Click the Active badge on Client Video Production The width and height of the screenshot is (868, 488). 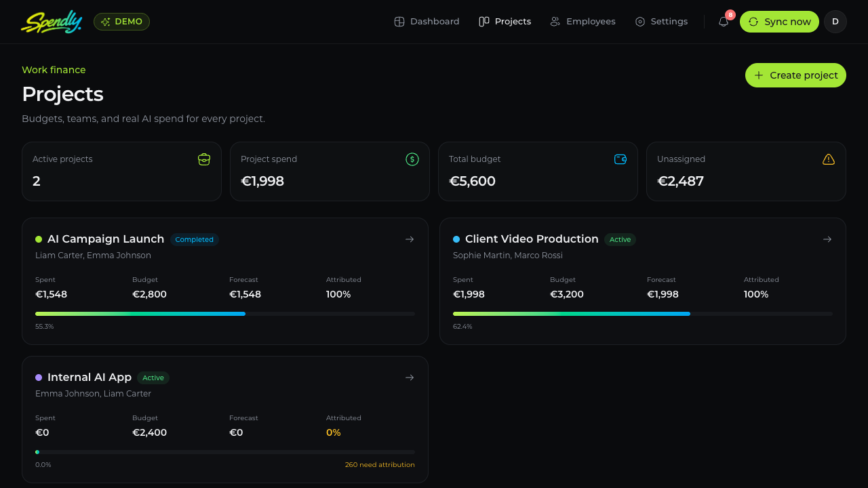point(620,239)
